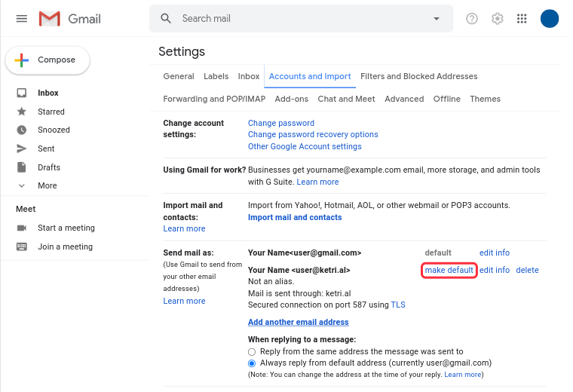The image size is (573, 392).
Task: Click the Your Name <user@ketri.al> entry
Action: coord(299,271)
